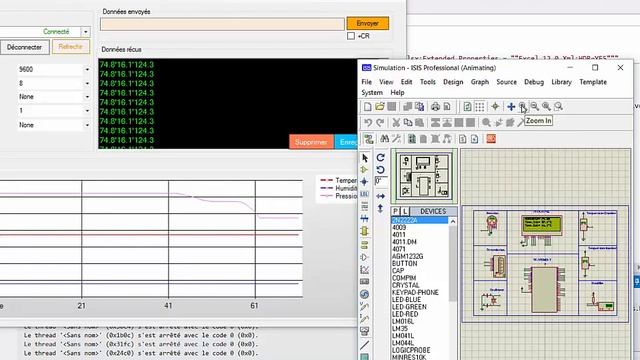
Task: Click the Cut scissors icon in ISIS
Action: pos(396,122)
